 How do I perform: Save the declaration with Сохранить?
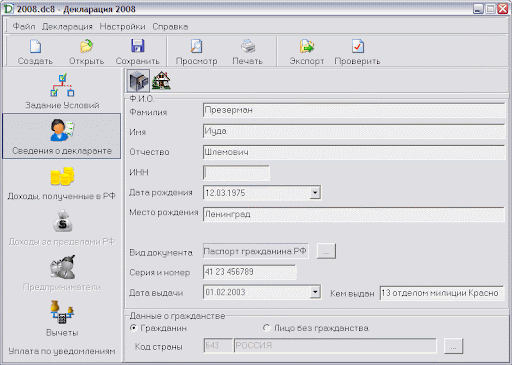(x=137, y=52)
